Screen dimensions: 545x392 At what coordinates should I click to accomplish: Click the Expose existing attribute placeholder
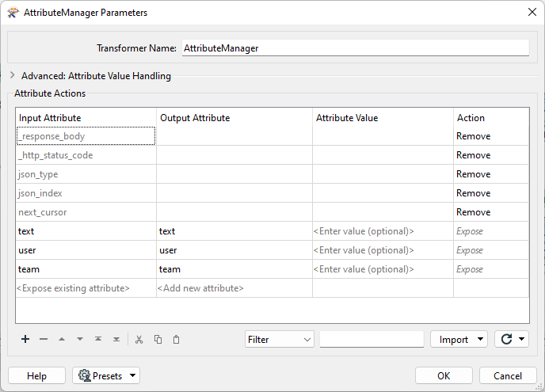pyautogui.click(x=86, y=288)
